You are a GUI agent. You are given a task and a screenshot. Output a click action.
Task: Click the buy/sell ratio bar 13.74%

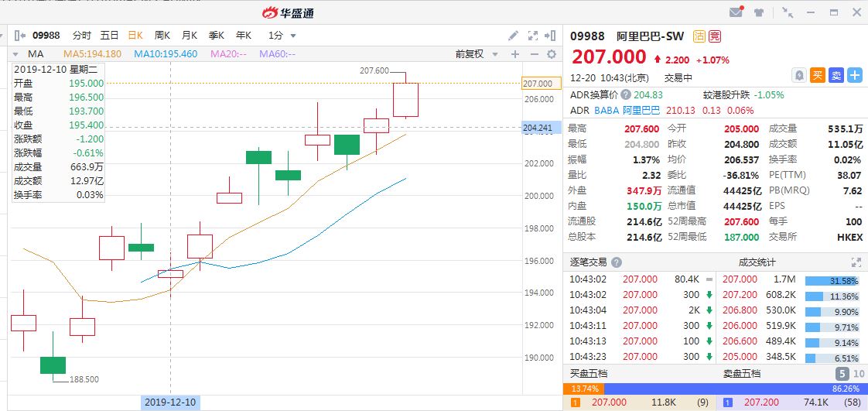point(584,389)
